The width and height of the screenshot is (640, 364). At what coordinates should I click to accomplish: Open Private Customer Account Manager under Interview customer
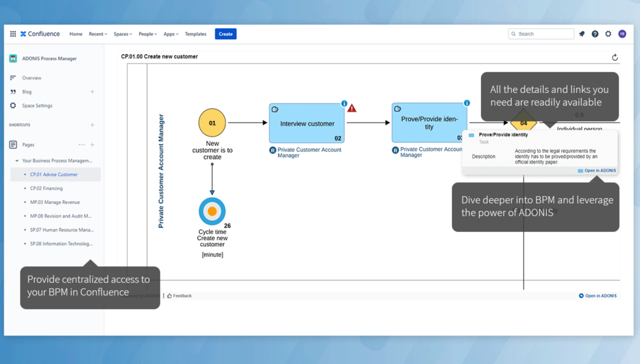tap(309, 153)
